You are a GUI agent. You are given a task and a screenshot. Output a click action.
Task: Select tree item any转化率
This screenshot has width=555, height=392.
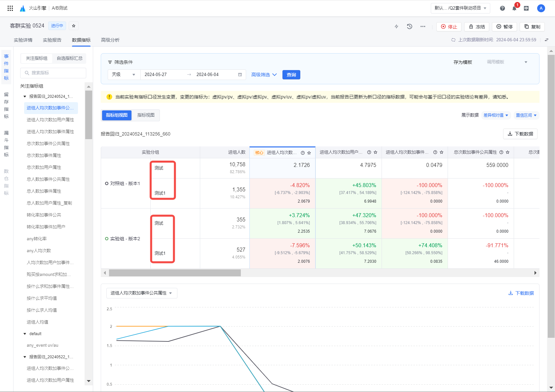37,239
